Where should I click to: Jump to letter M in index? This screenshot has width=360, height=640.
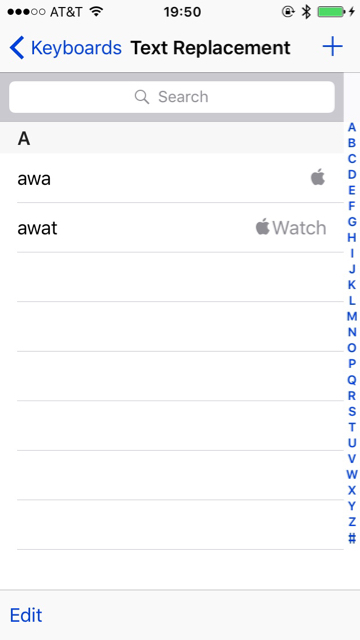tap(351, 316)
